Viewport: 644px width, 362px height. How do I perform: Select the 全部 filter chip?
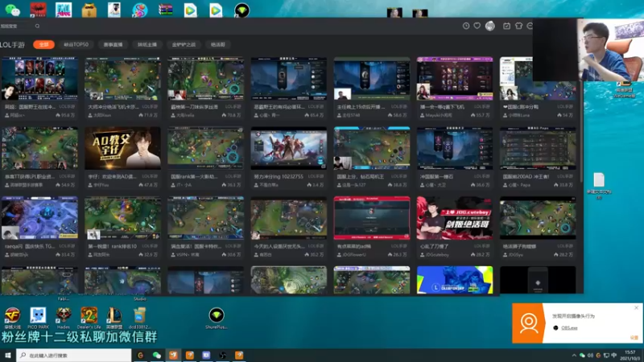pyautogui.click(x=44, y=44)
